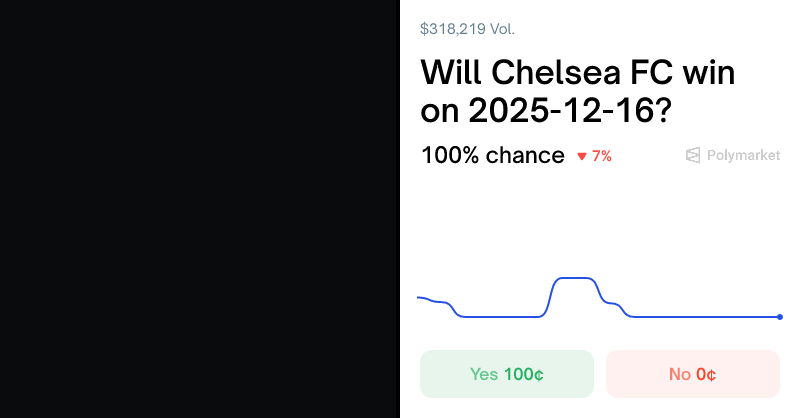Click the blue endpoint dot on the chart
Screen dimensions: 800x418
780,317
